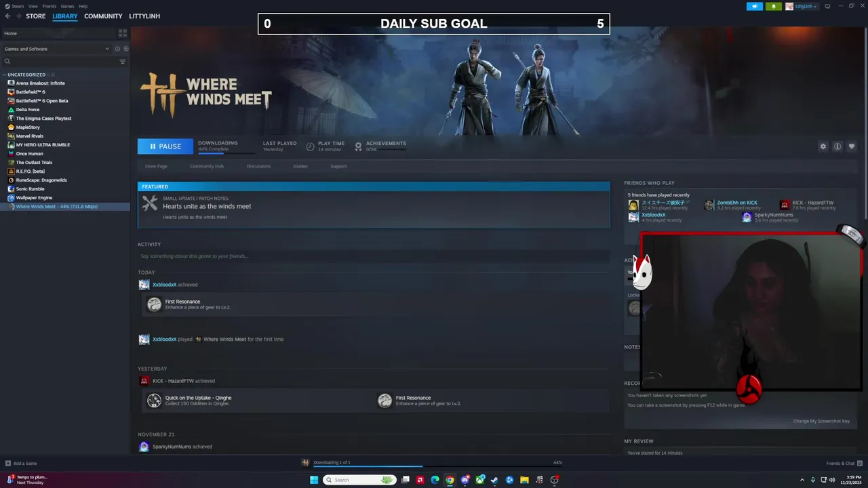Viewport: 868px width, 488px height.
Task: Filter library by ready-to-play icon
Action: coord(126,49)
